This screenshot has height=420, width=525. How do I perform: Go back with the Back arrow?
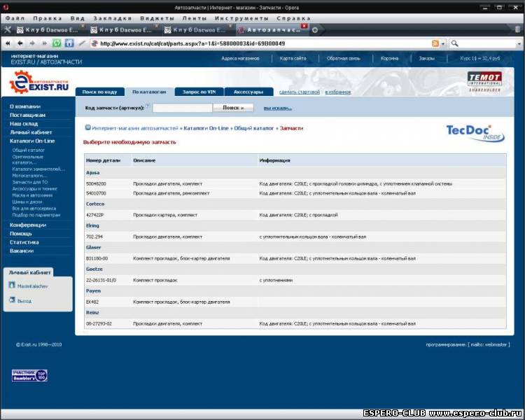point(20,43)
